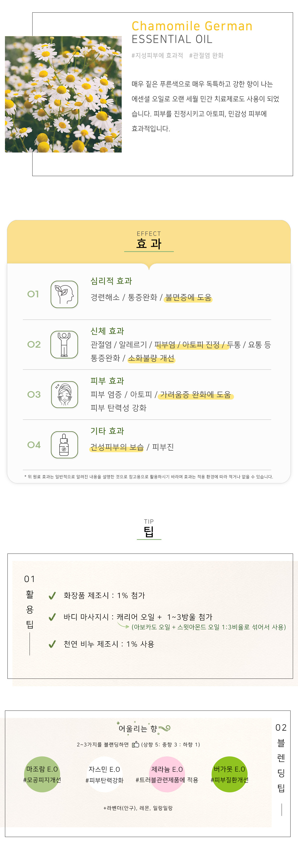This screenshot has width=298, height=868.
Task: Click the face skincare effect icon
Action: pos(64,394)
